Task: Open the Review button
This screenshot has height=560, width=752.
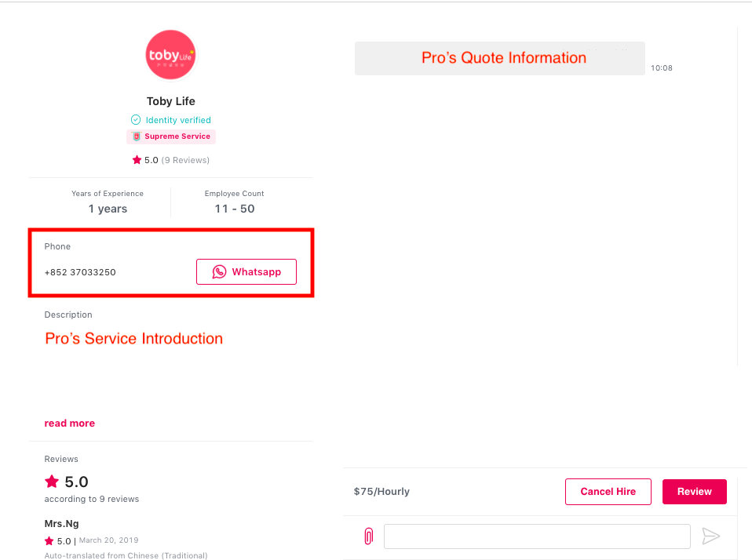Action: pyautogui.click(x=695, y=492)
